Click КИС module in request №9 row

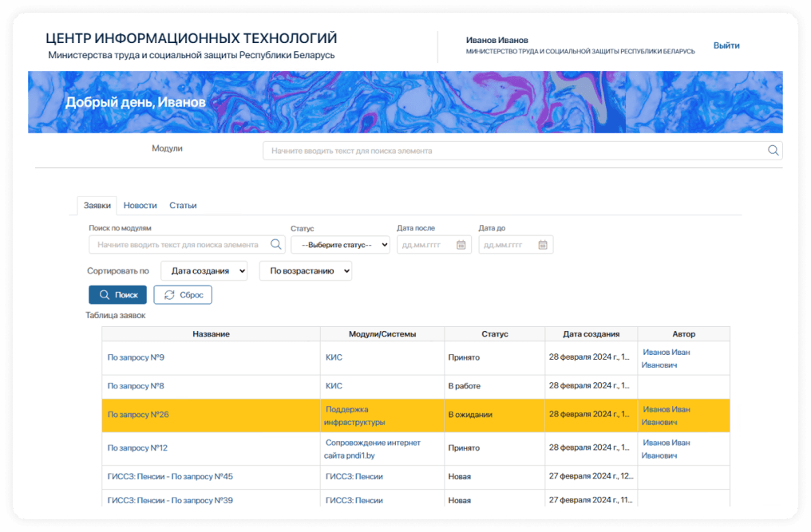click(334, 357)
